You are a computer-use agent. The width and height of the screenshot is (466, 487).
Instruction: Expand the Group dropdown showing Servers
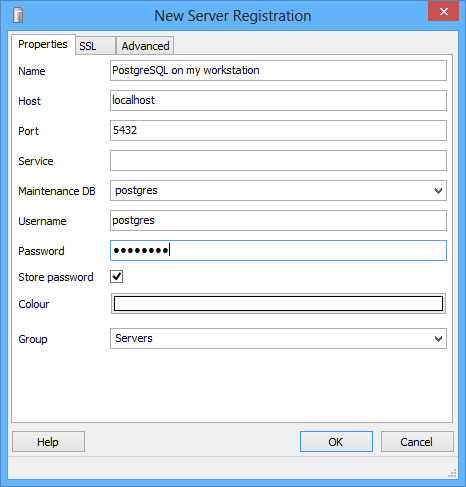pos(438,339)
